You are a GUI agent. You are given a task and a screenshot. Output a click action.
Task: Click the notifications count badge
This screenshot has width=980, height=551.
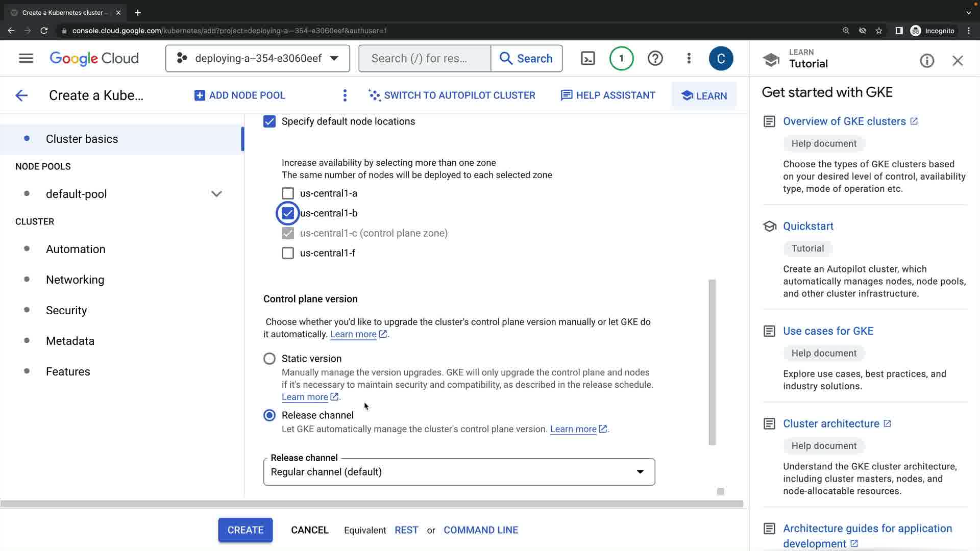point(621,59)
